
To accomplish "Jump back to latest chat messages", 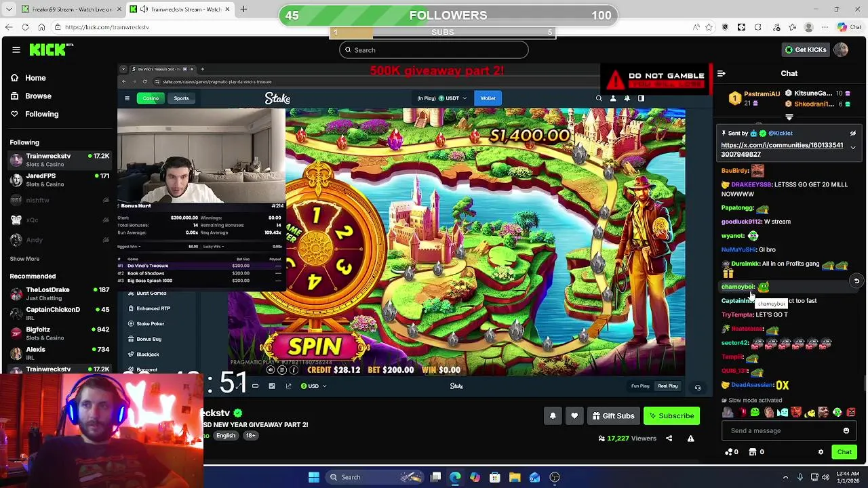I will coord(856,281).
